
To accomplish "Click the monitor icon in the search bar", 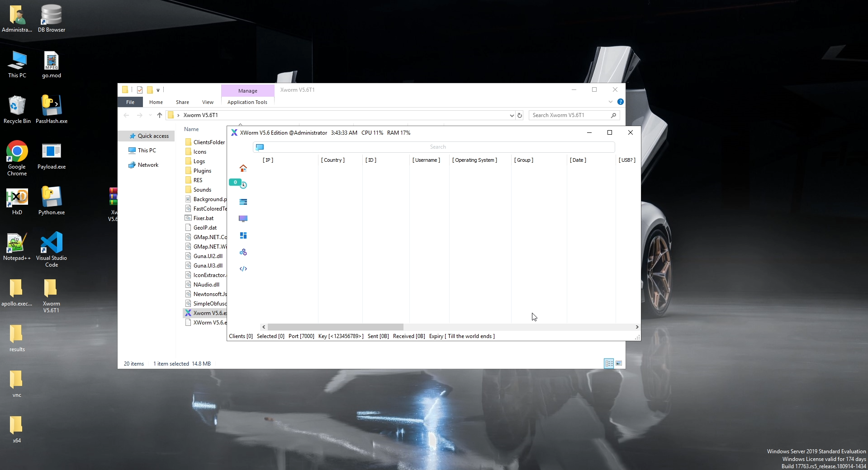I will pos(260,147).
